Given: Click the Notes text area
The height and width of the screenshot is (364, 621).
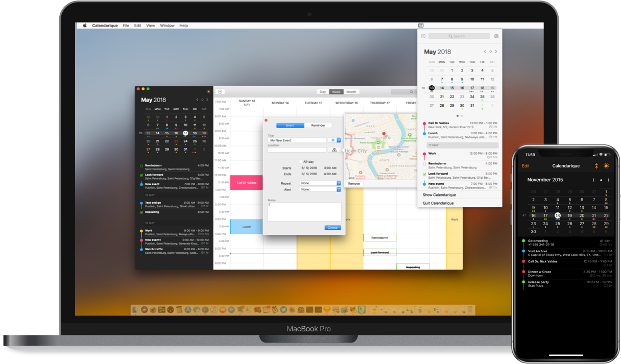Looking at the screenshot, I should click(x=304, y=212).
